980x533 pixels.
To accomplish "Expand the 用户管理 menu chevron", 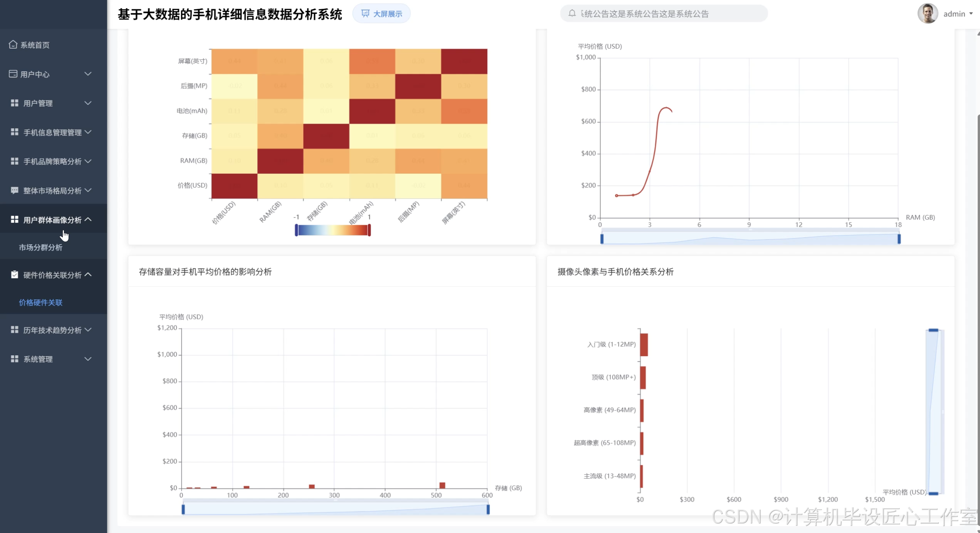I will point(88,103).
